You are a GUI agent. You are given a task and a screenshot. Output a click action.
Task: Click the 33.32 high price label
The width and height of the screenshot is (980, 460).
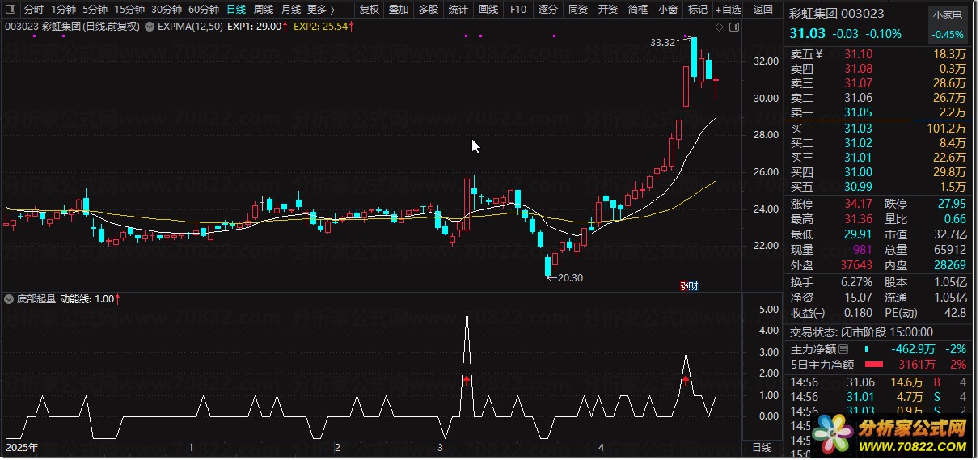point(661,42)
